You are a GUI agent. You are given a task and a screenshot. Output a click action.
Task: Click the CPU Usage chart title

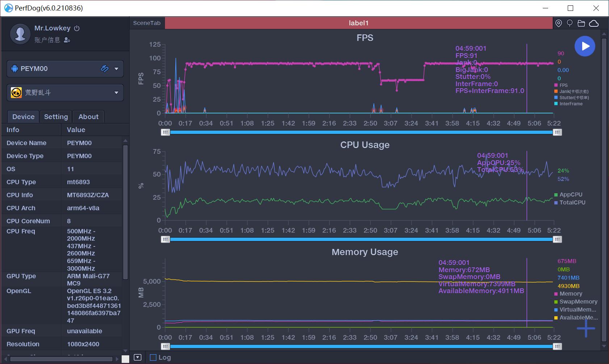[x=365, y=145]
